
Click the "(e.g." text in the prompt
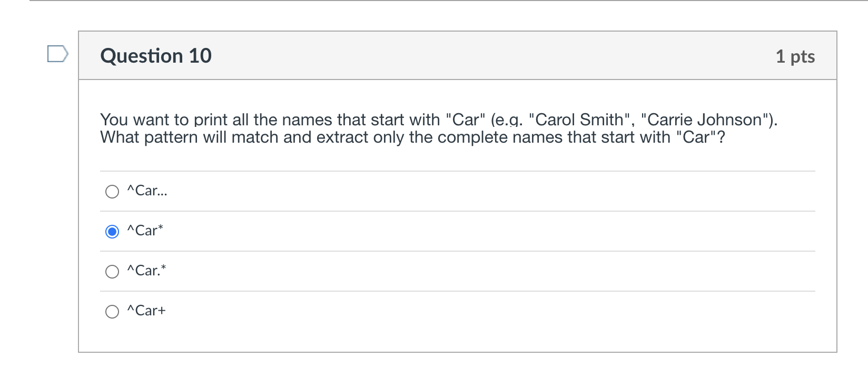pos(507,120)
